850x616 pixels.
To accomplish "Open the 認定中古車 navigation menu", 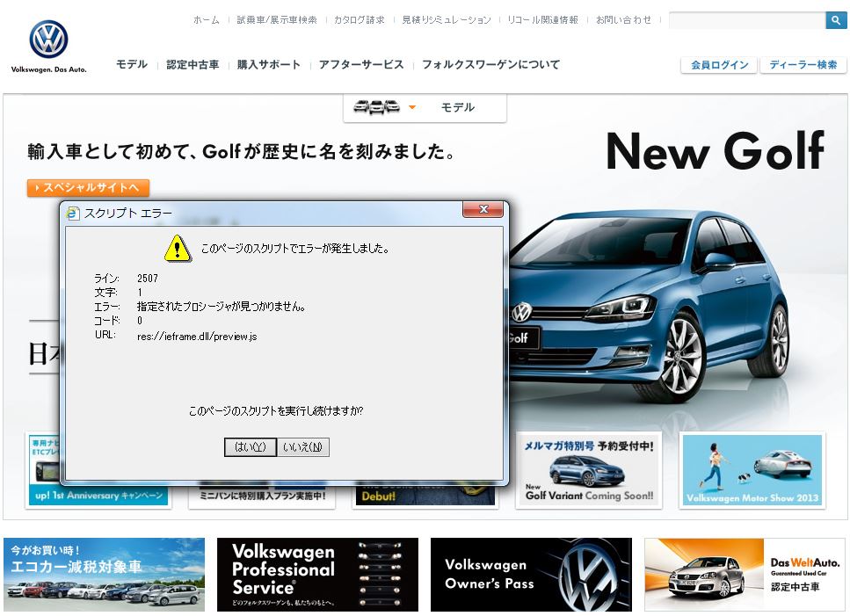I will point(193,64).
